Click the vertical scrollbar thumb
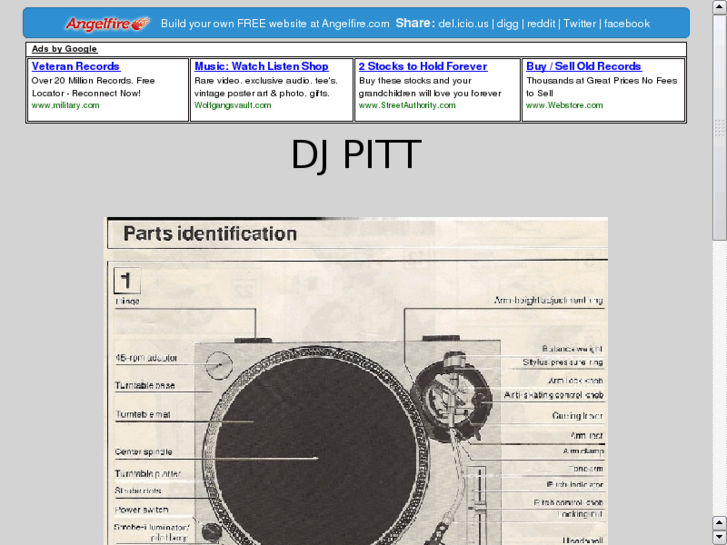 pyautogui.click(x=719, y=127)
